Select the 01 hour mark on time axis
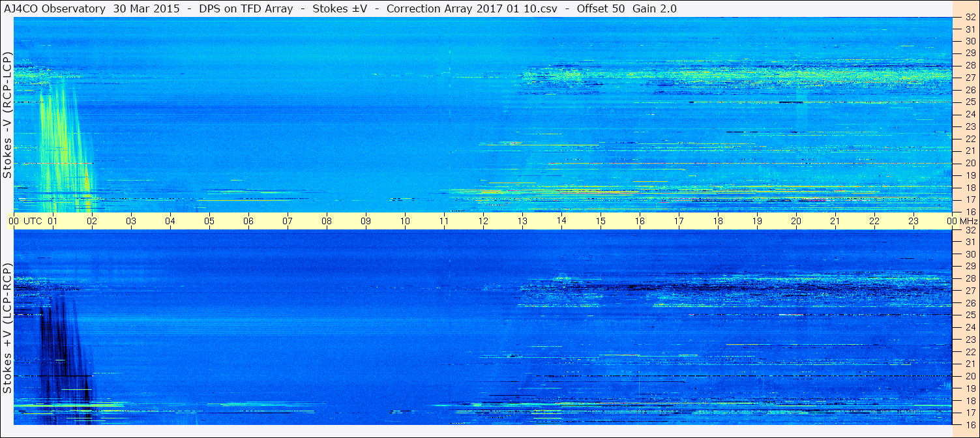Screen dimensions: 980x438 [53, 221]
